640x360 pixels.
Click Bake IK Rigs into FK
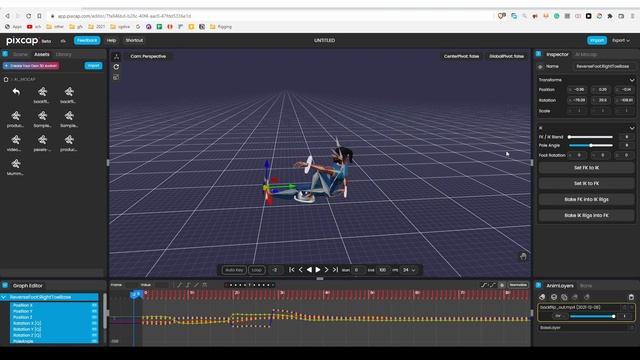click(x=586, y=216)
